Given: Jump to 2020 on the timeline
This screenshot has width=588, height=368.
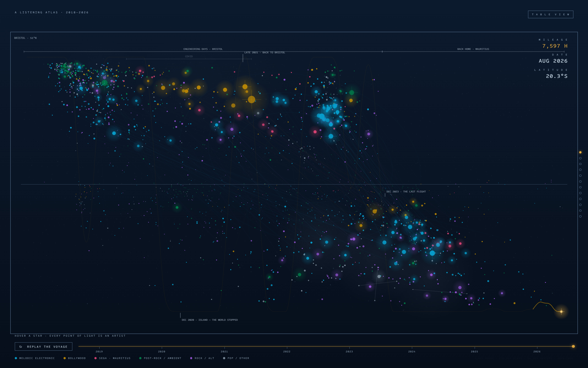Looking at the screenshot, I should tap(162, 351).
